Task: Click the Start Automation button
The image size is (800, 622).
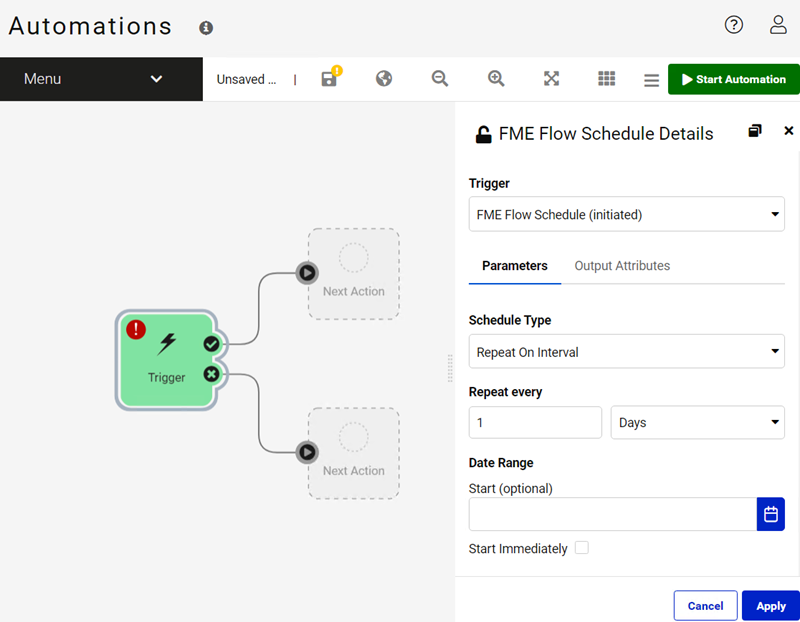Action: point(734,79)
